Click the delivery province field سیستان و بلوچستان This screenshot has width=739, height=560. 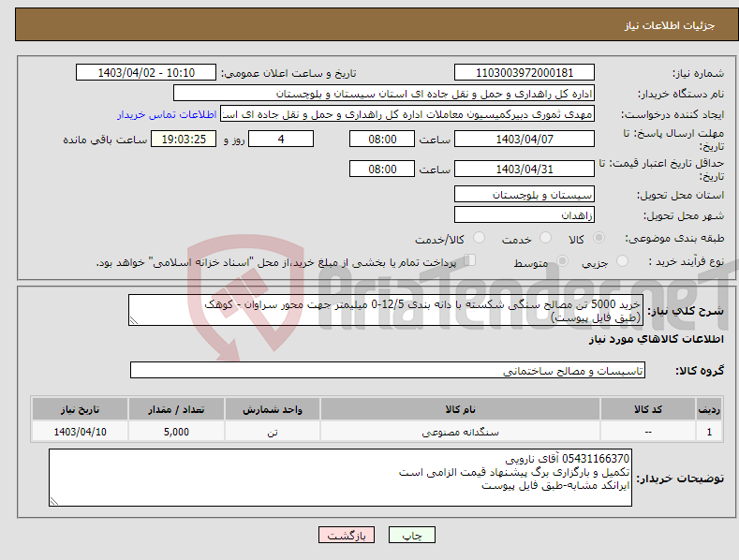pos(525,194)
